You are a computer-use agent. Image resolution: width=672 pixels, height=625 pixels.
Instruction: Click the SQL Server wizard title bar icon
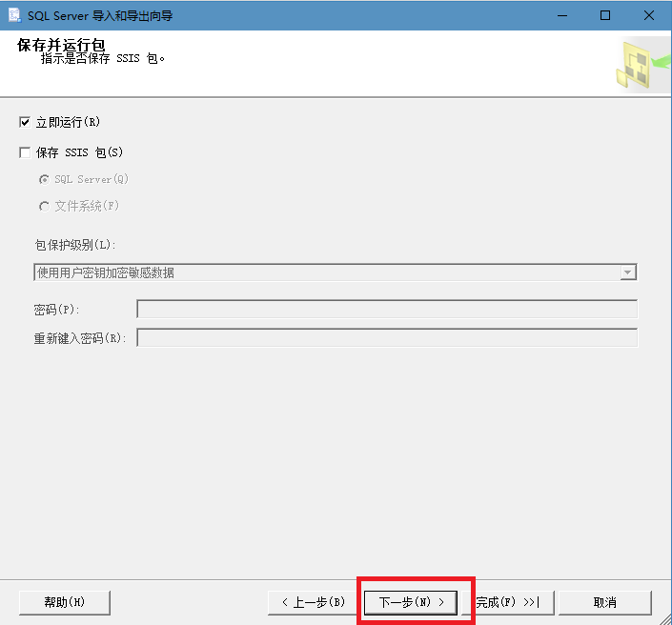pyautogui.click(x=14, y=15)
